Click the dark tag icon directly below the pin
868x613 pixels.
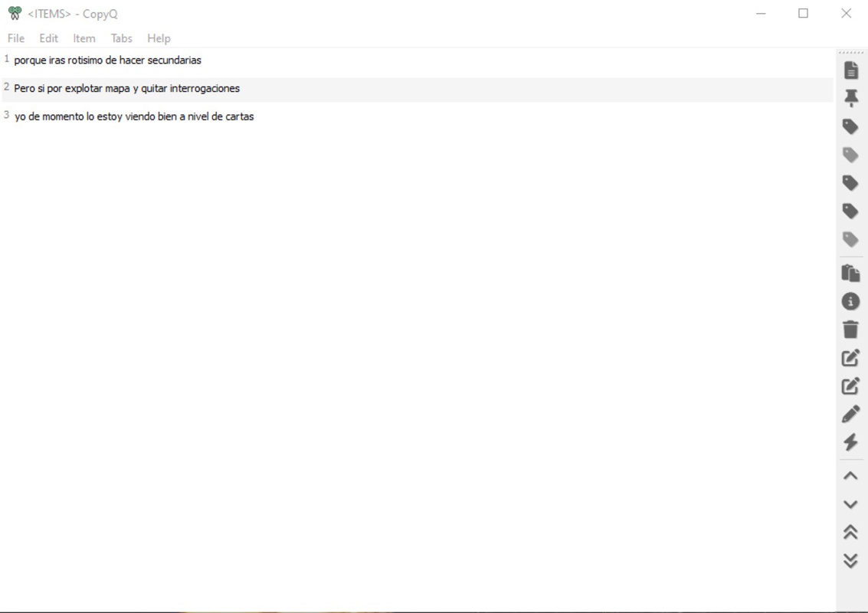click(850, 126)
